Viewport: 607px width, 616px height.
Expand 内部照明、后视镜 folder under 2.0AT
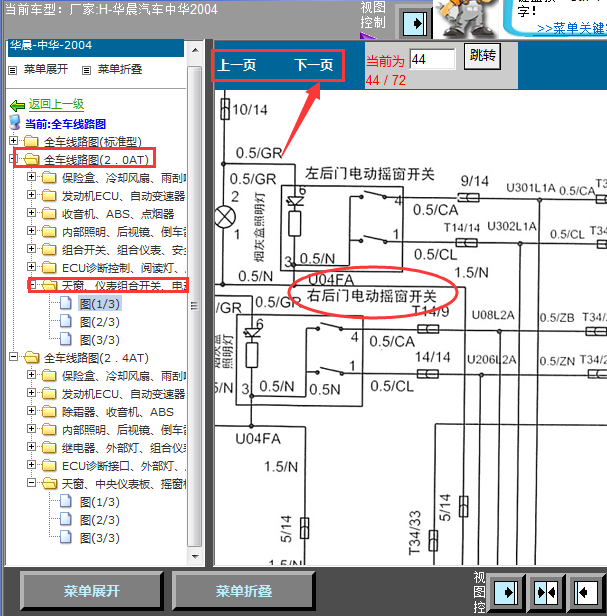pyautogui.click(x=31, y=231)
